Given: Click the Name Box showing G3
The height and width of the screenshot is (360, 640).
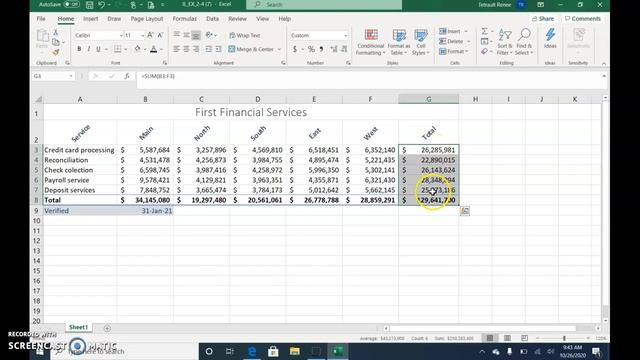Looking at the screenshot, I should pos(53,76).
